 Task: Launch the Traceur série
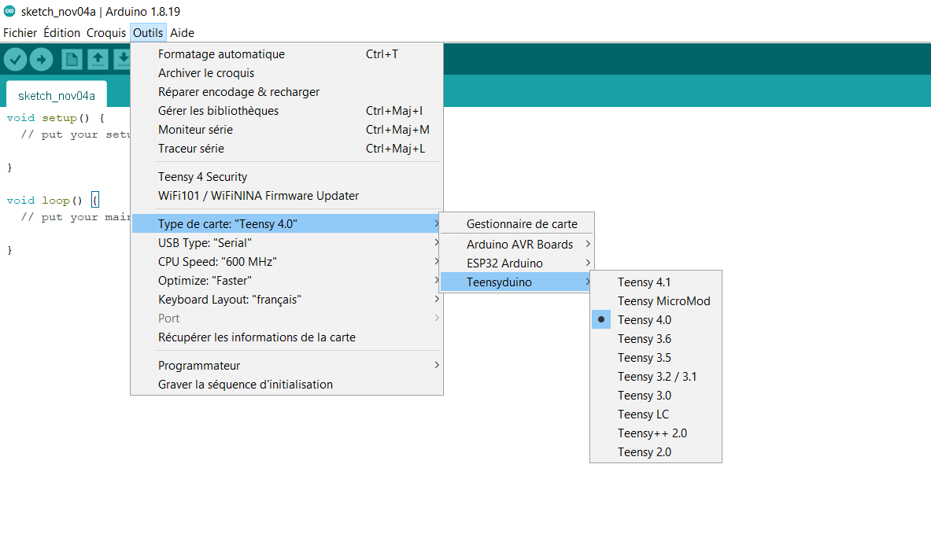coord(286,149)
